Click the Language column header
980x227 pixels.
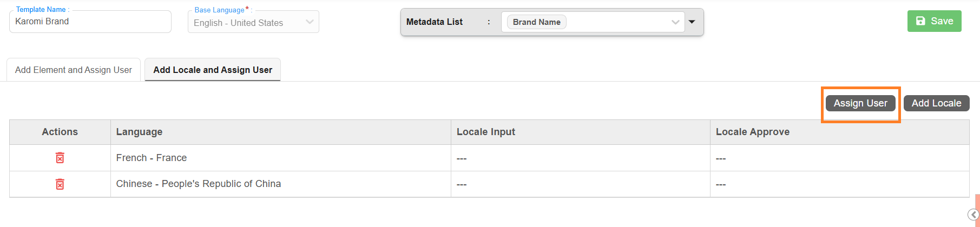click(x=139, y=132)
